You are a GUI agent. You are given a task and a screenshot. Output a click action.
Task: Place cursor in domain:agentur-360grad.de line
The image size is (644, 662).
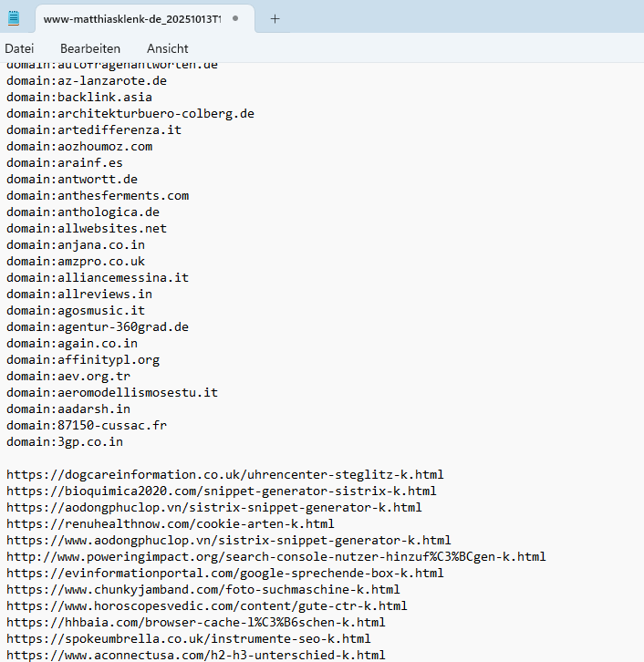[x=98, y=327]
